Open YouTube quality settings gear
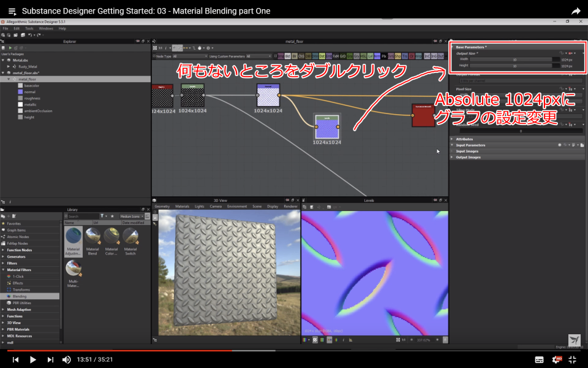 [x=557, y=360]
